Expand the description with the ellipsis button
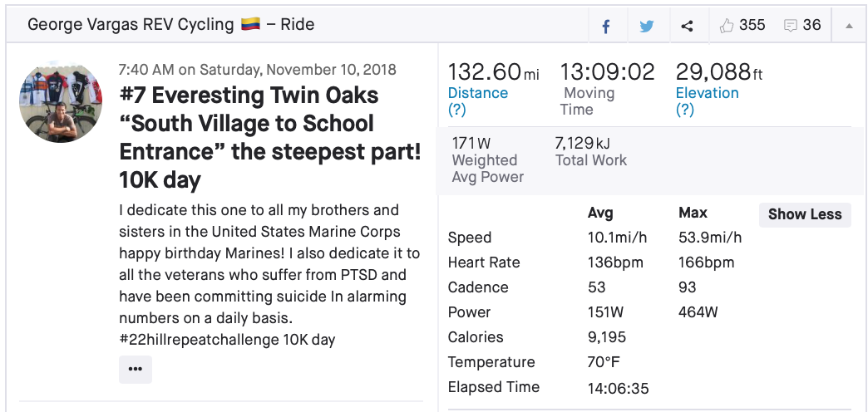The image size is (868, 412). (x=136, y=369)
